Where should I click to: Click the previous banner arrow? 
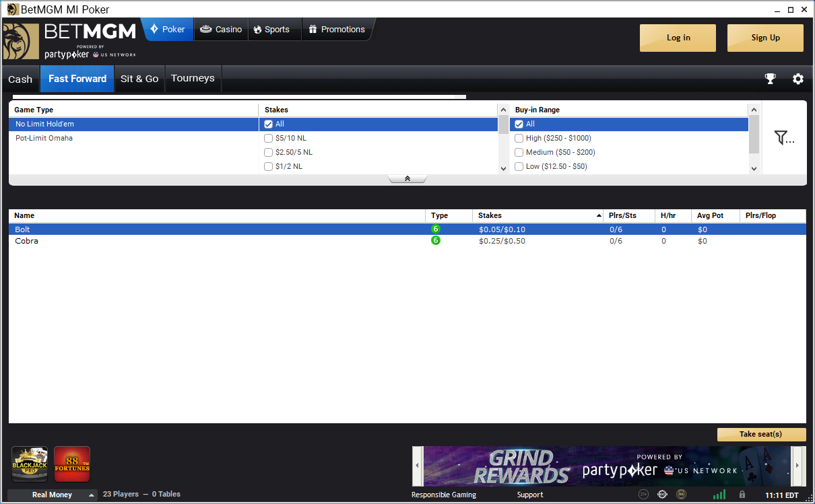pos(418,465)
